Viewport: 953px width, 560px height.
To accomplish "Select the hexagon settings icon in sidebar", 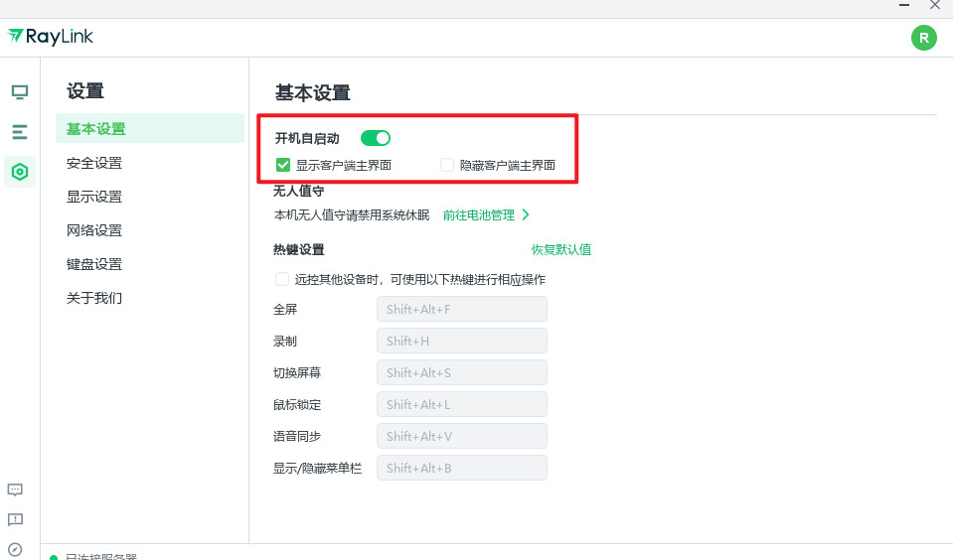I will (x=19, y=172).
